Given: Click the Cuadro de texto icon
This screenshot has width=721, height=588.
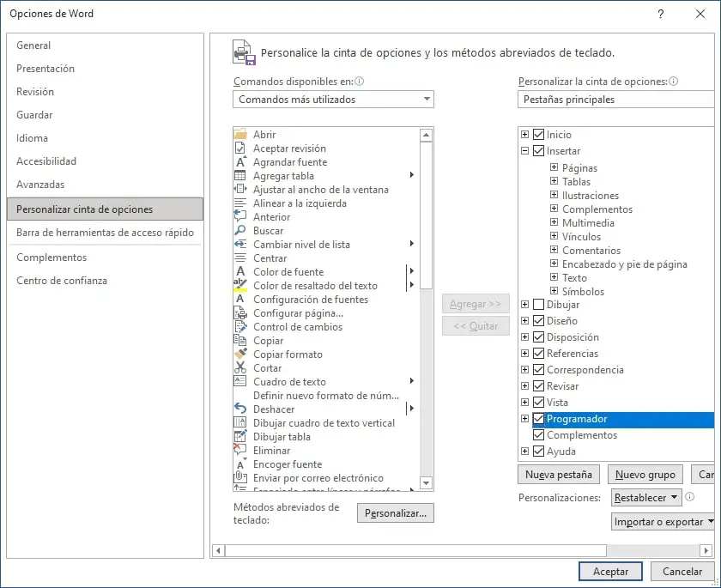Looking at the screenshot, I should click(x=240, y=382).
